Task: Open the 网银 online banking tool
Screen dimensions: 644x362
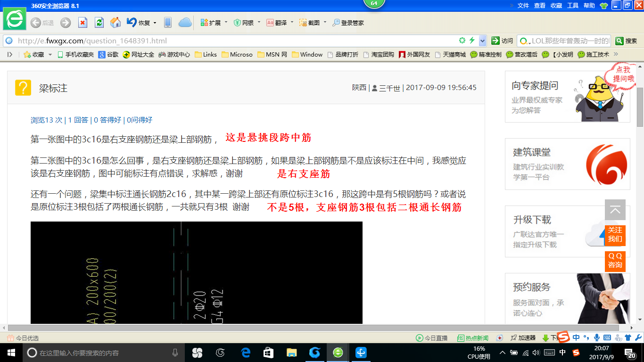Action: click(244, 23)
